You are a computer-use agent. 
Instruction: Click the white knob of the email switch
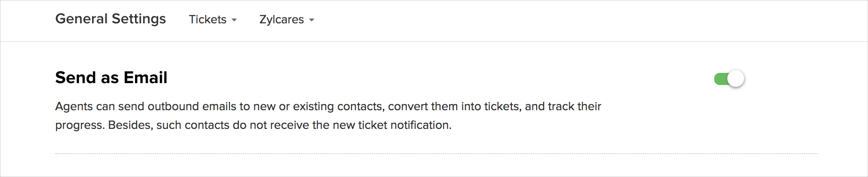(x=736, y=78)
